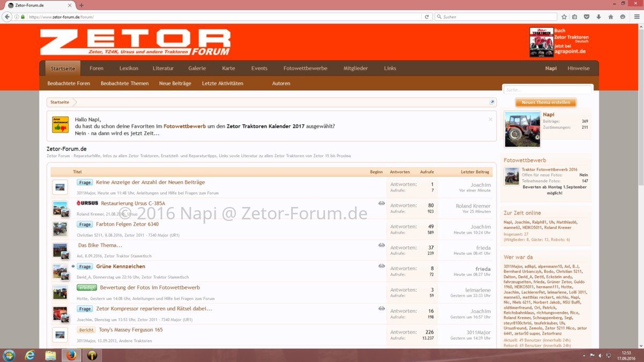Open the Karte navigation tab
Image resolution: width=644 pixels, height=362 pixels.
pyautogui.click(x=228, y=68)
